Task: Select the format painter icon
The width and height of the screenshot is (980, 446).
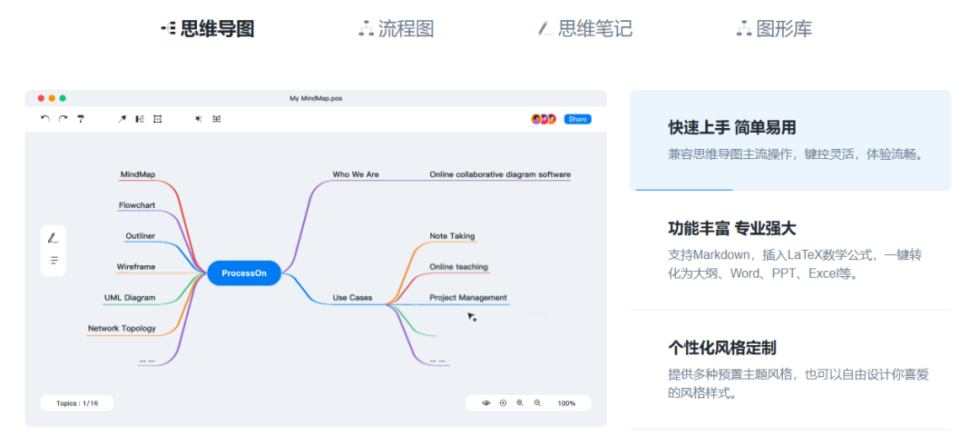Action: (81, 119)
